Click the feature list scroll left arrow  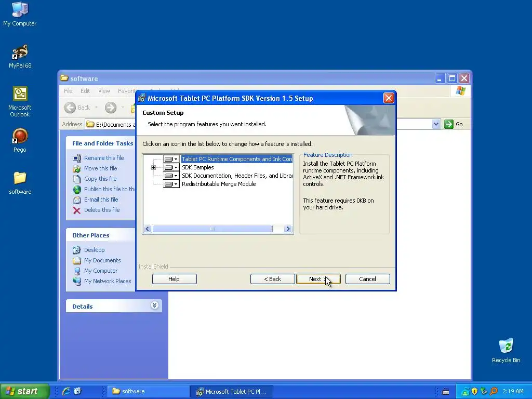147,229
